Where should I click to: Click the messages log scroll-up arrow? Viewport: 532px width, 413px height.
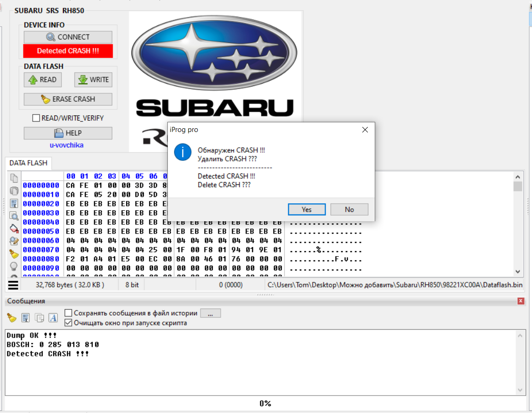coord(520,336)
